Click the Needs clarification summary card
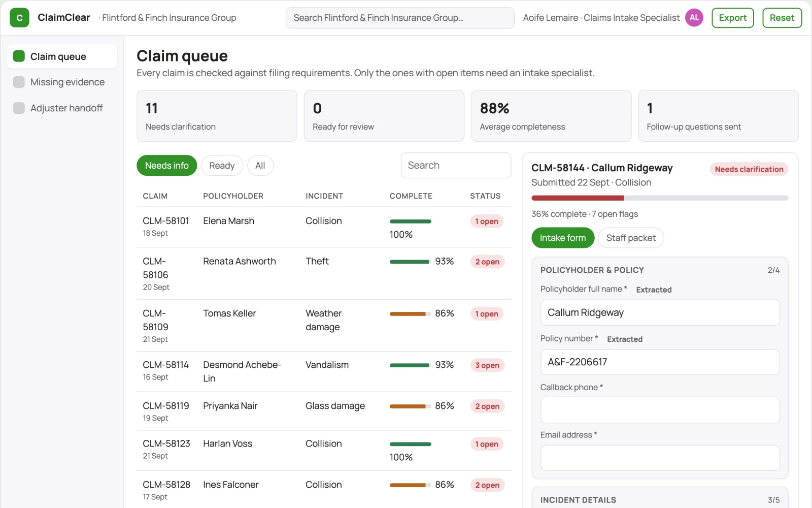 pos(217,116)
